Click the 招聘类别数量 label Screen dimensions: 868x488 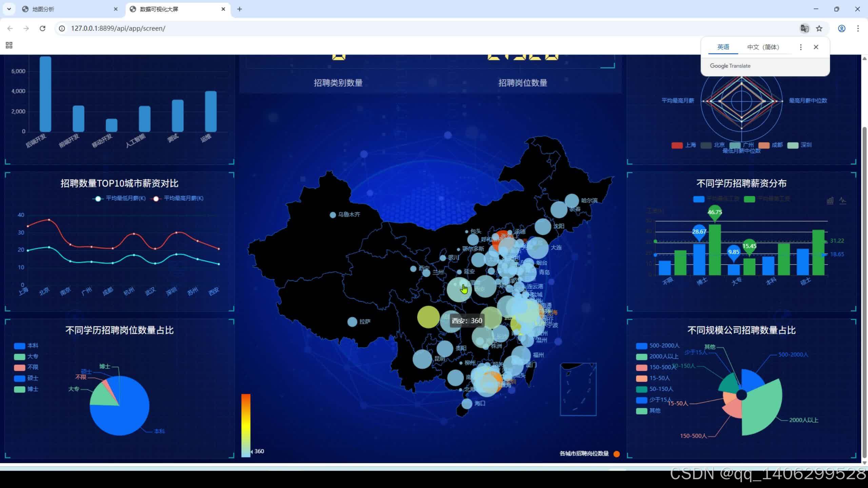[338, 83]
